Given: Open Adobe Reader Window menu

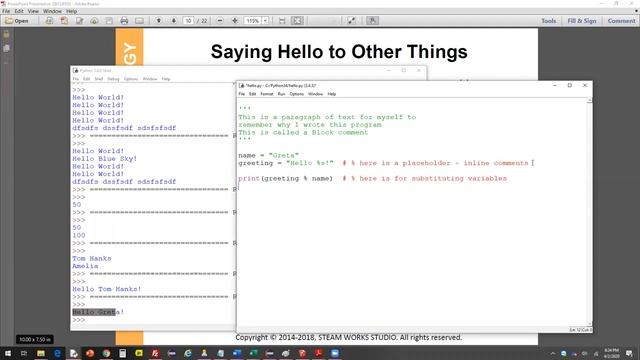Looking at the screenshot, I should (x=52, y=11).
